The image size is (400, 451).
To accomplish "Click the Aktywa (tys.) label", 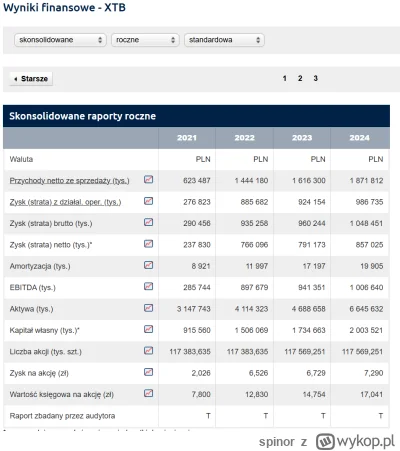I will 31,309.
